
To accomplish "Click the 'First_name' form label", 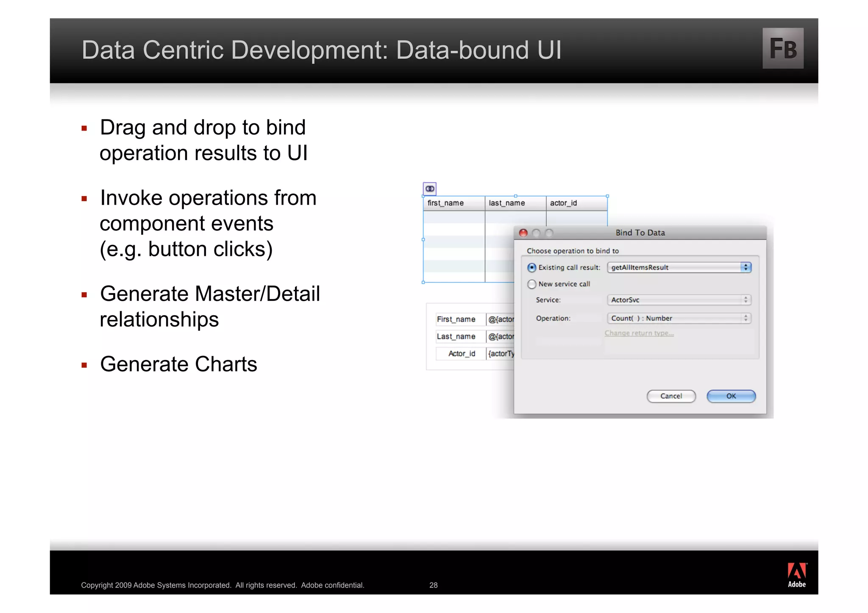I will [x=456, y=319].
